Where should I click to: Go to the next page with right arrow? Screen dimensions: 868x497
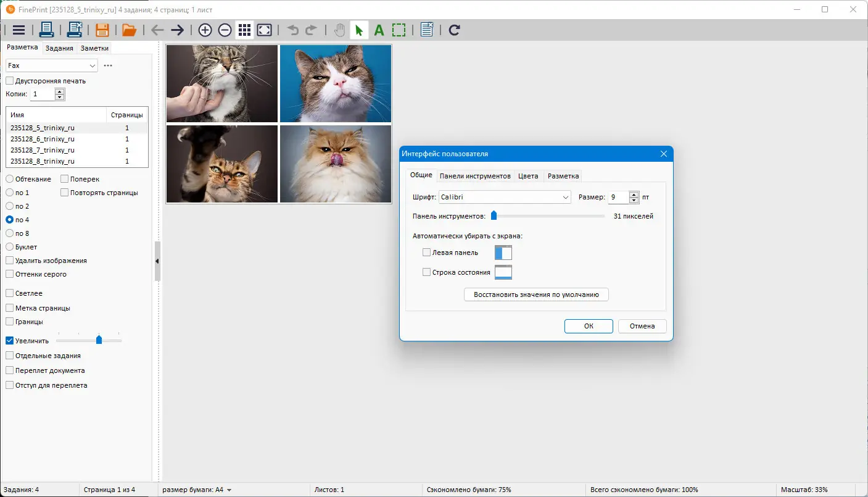[x=178, y=30]
